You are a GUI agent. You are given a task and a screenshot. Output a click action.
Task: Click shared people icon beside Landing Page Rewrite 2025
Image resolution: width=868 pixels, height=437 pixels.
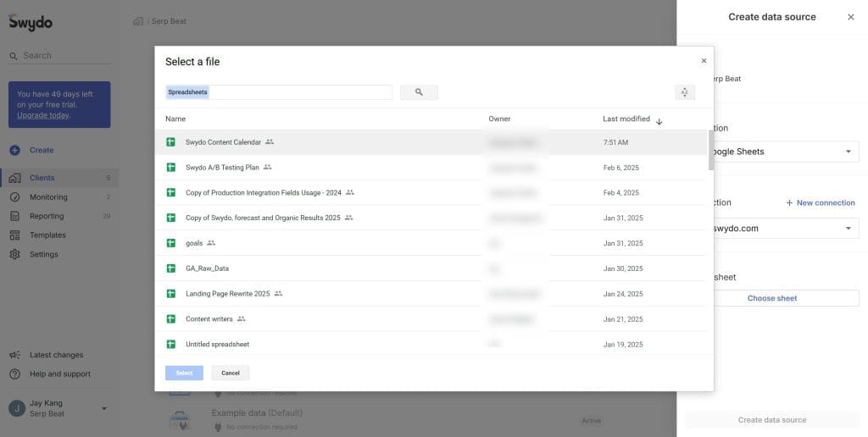click(278, 294)
